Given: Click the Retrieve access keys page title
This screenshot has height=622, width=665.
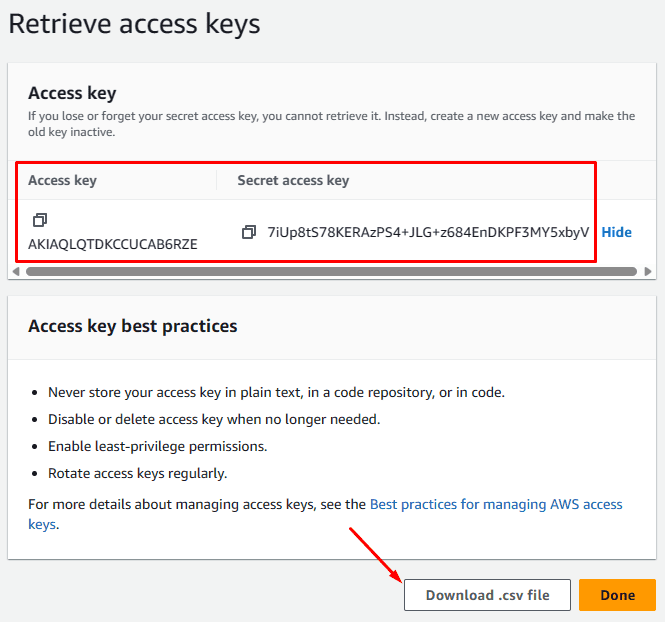Looking at the screenshot, I should pos(134,24).
